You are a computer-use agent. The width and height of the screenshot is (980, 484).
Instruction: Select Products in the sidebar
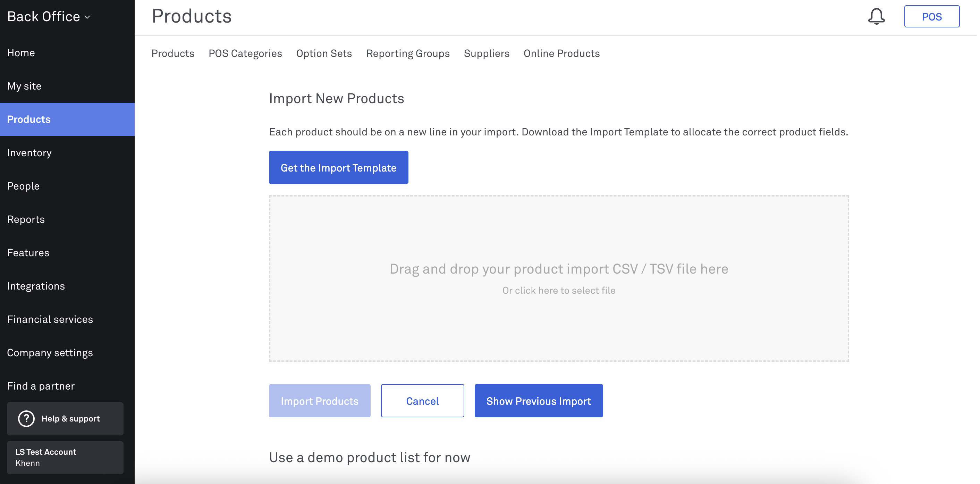pos(67,119)
